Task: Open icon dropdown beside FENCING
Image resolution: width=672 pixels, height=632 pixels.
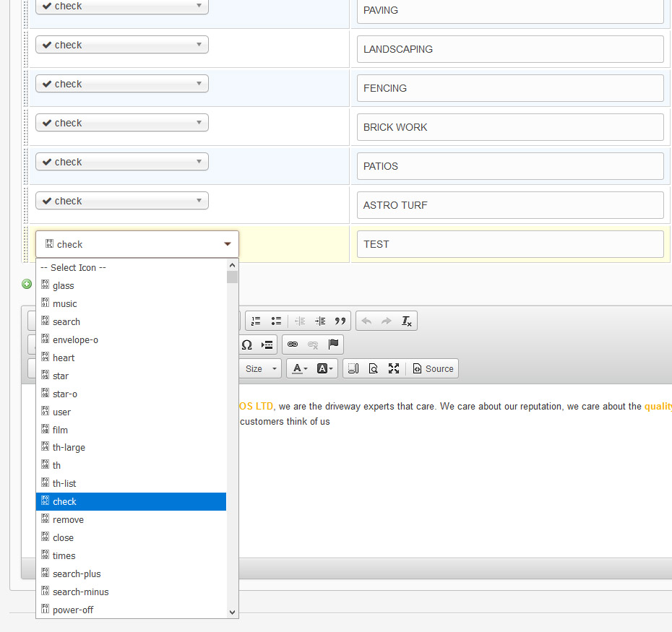Action: pyautogui.click(x=122, y=84)
